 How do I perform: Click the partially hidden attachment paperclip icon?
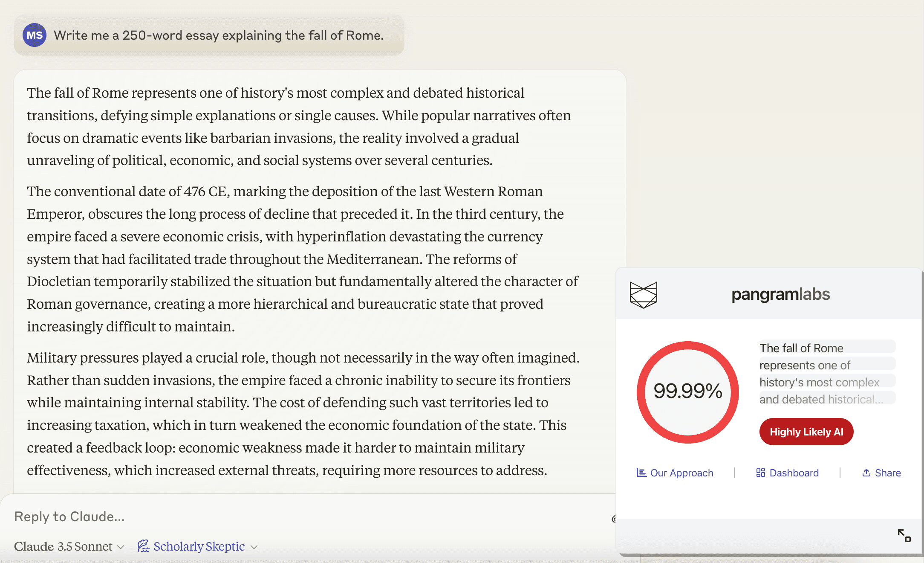click(614, 519)
